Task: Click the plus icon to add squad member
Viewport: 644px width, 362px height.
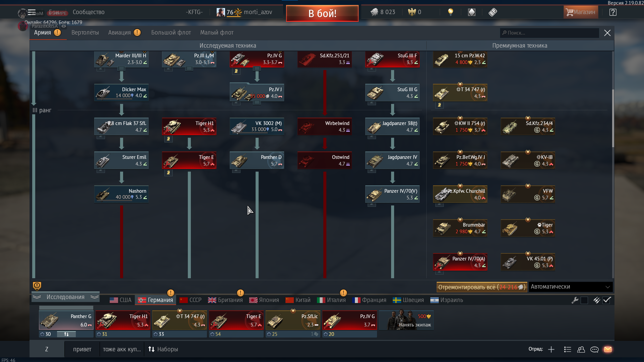Action: click(x=551, y=349)
